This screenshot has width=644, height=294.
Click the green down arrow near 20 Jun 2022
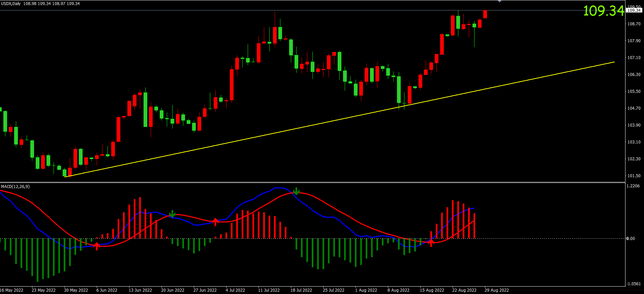(x=172, y=214)
